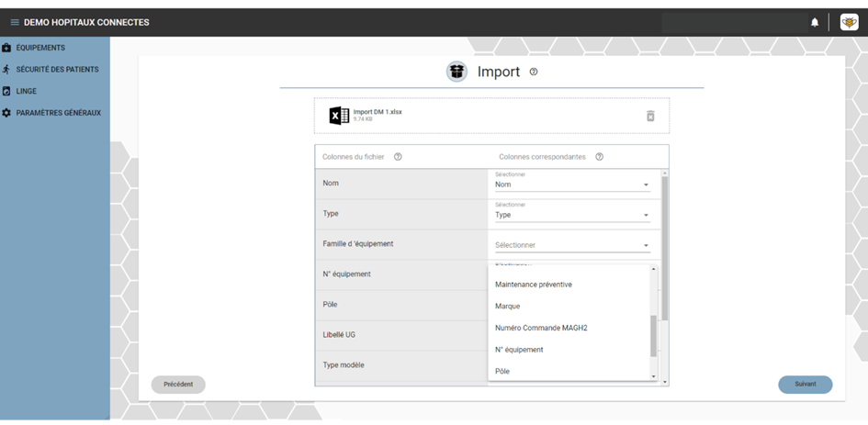The width and height of the screenshot is (868, 425).
Task: Click the Excel file icon
Action: 339,116
